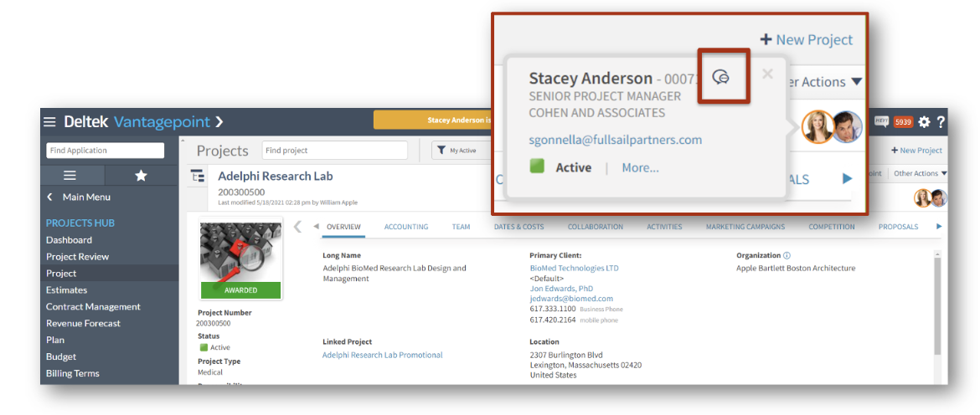The width and height of the screenshot is (980, 415).
Task: Click the sgonnella@fullsailpartners.com email link
Action: click(615, 140)
